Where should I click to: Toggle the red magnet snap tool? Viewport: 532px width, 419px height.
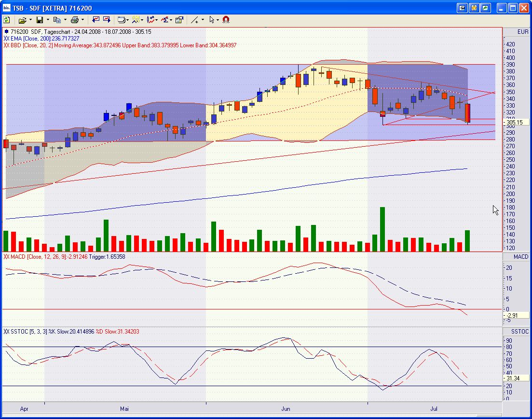pos(226,20)
